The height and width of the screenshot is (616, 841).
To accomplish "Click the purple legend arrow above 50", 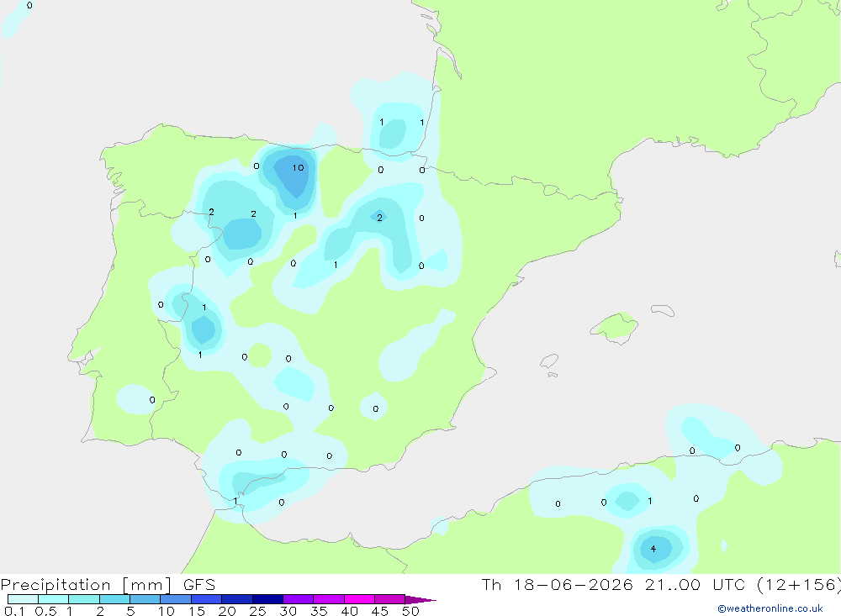I will [420, 600].
